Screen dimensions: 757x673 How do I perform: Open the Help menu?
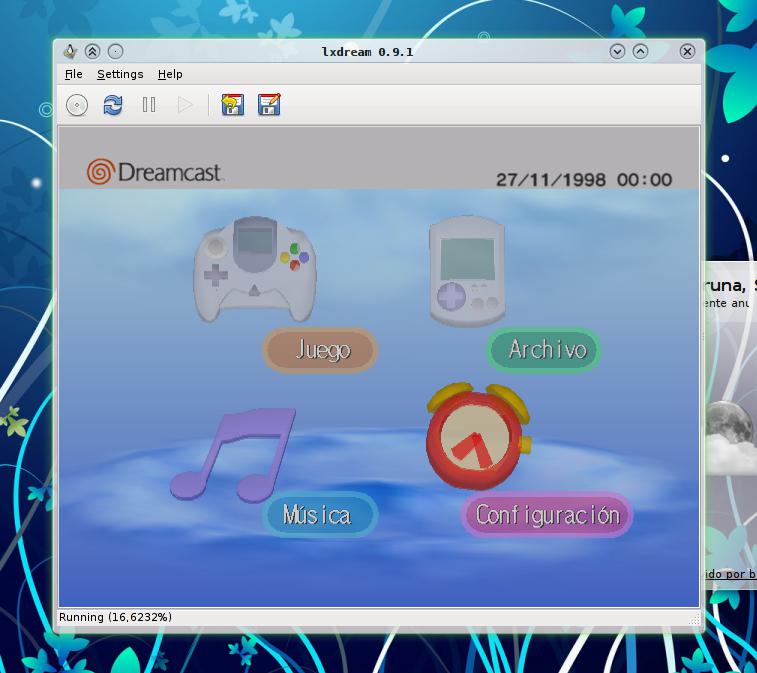(170, 74)
